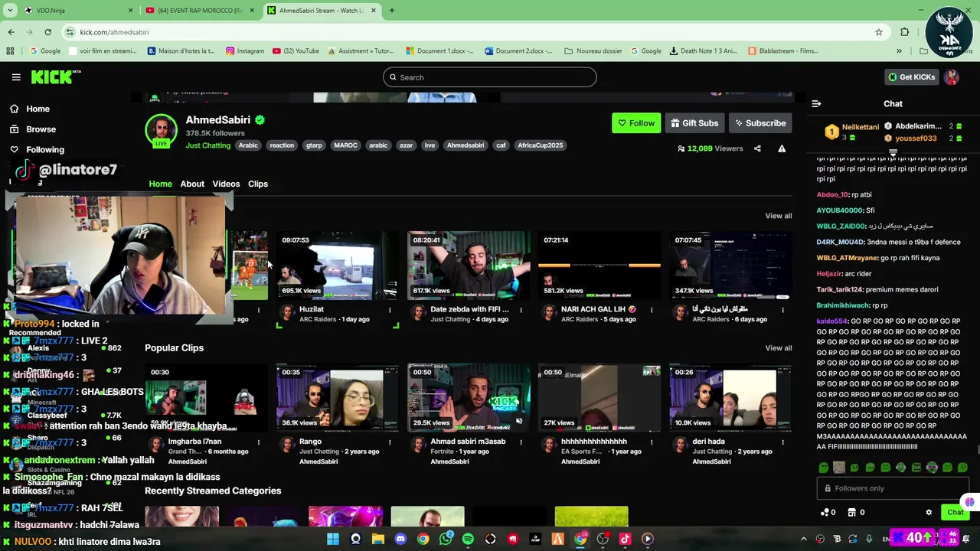Select the gtarp tag
Screen dimensions: 980x551
[x=314, y=145]
